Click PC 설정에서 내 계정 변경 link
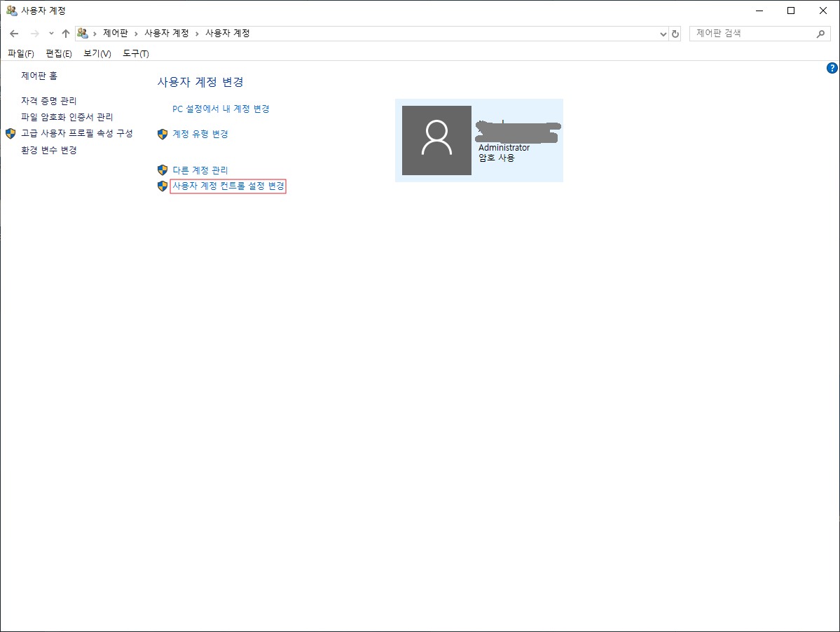Image resolution: width=840 pixels, height=632 pixels. point(221,109)
